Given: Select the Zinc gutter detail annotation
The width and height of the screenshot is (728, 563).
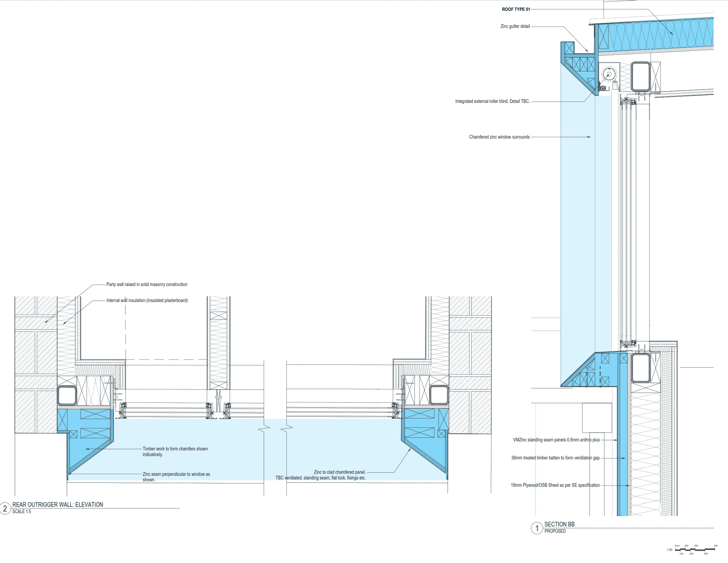Looking at the screenshot, I should coord(515,26).
